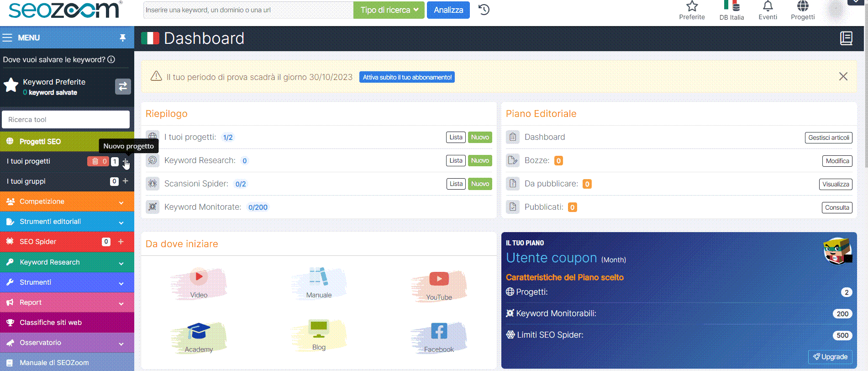Image resolution: width=868 pixels, height=371 pixels.
Task: Open the info icon next to keyword save question
Action: tap(111, 59)
